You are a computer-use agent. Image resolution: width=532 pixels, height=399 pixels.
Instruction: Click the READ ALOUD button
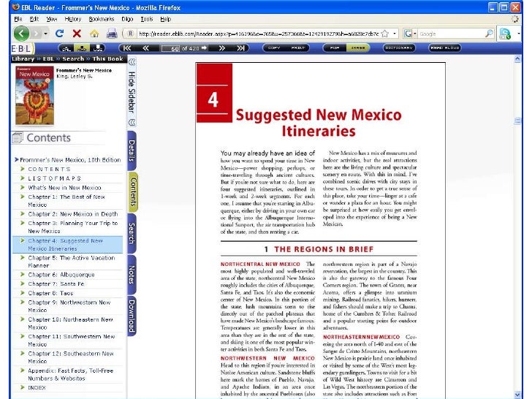pos(445,47)
